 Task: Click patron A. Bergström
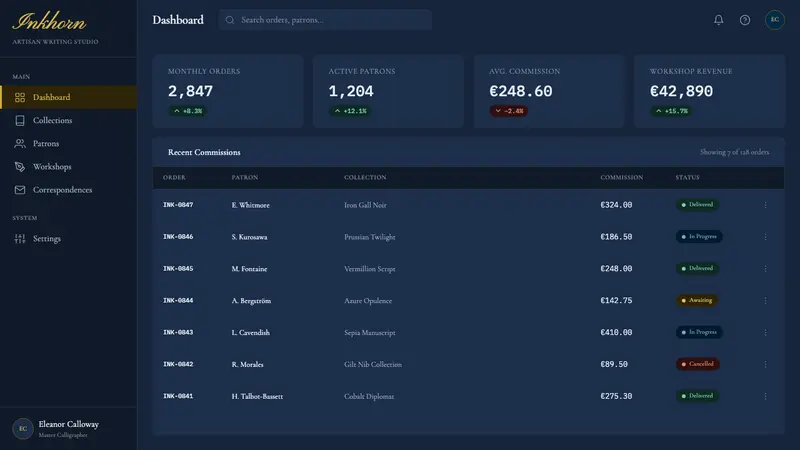point(252,301)
